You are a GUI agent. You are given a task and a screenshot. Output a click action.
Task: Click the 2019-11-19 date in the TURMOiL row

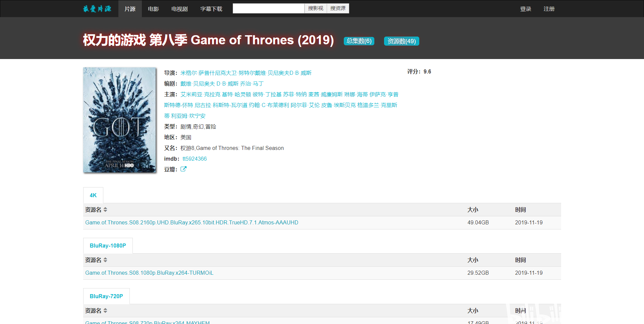[529, 273]
